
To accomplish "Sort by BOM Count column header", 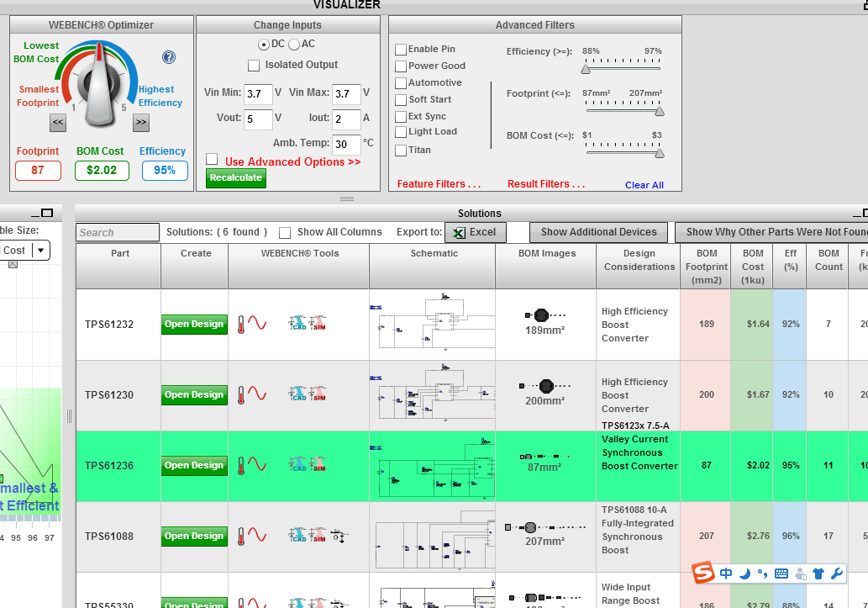I will (829, 266).
